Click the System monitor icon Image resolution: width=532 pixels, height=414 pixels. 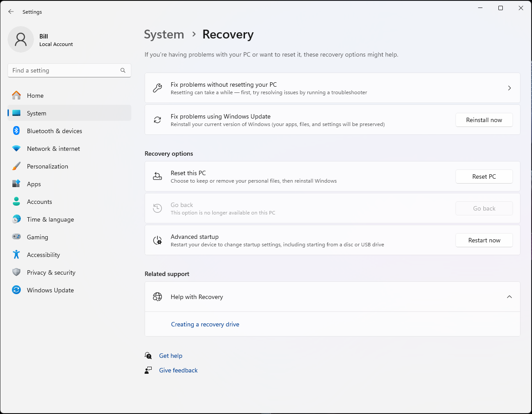tap(16, 113)
